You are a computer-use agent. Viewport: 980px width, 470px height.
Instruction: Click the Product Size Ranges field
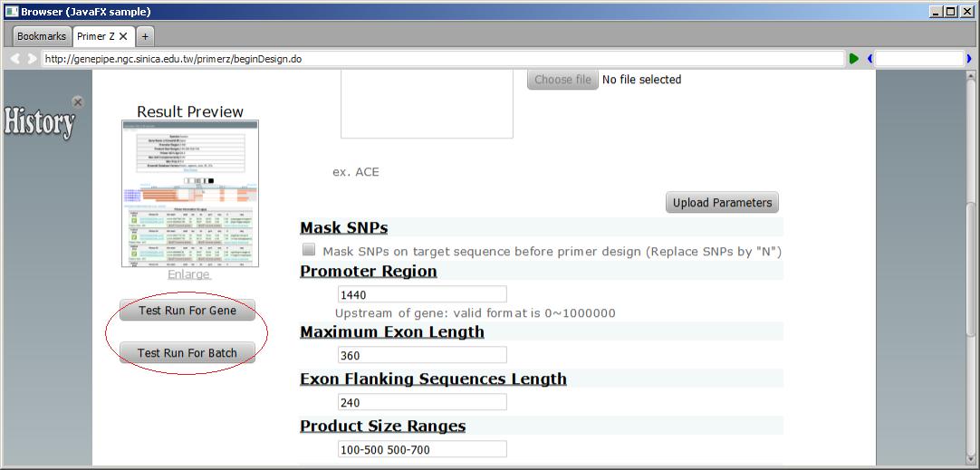[x=421, y=450]
